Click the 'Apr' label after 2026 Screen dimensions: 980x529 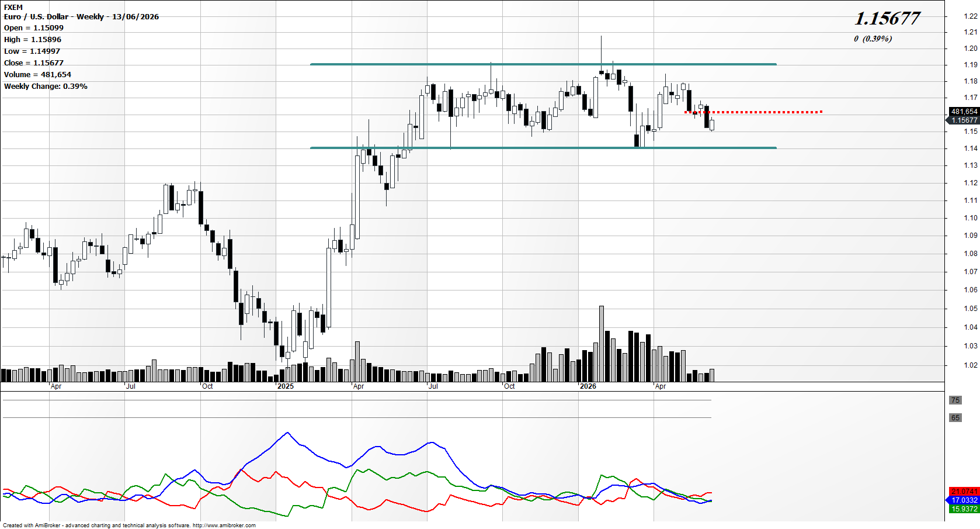tap(661, 386)
